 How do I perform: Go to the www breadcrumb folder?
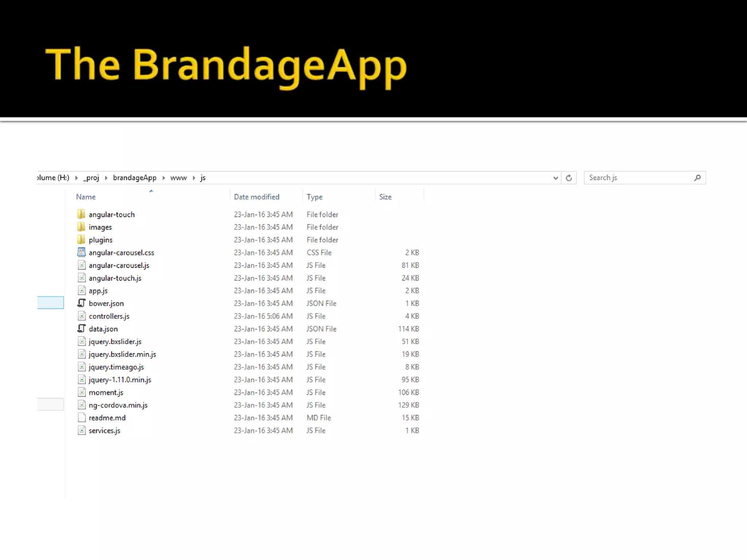[x=178, y=178]
